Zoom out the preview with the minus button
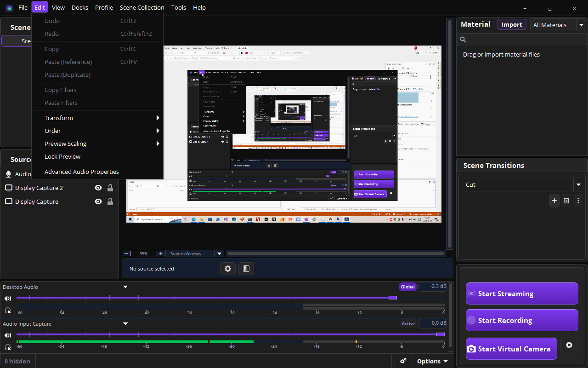The image size is (588, 368). click(x=126, y=253)
